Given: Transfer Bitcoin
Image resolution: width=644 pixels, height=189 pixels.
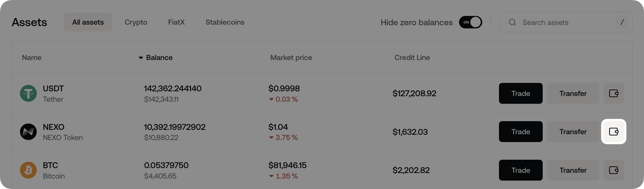Looking at the screenshot, I should pos(573,170).
